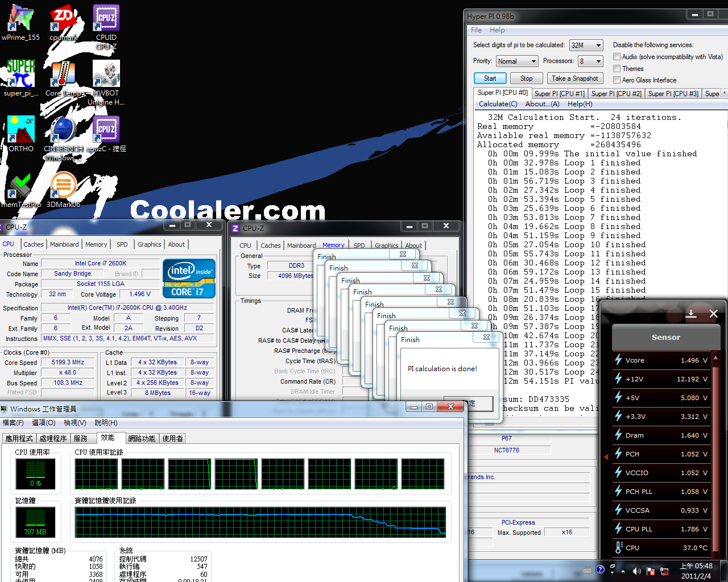Select the Super PI [CPU #3] tab
The width and height of the screenshot is (728, 582).
(x=673, y=94)
